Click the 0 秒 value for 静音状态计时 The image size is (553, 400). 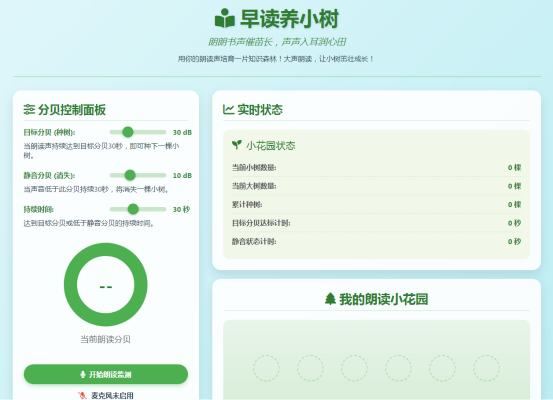click(514, 242)
